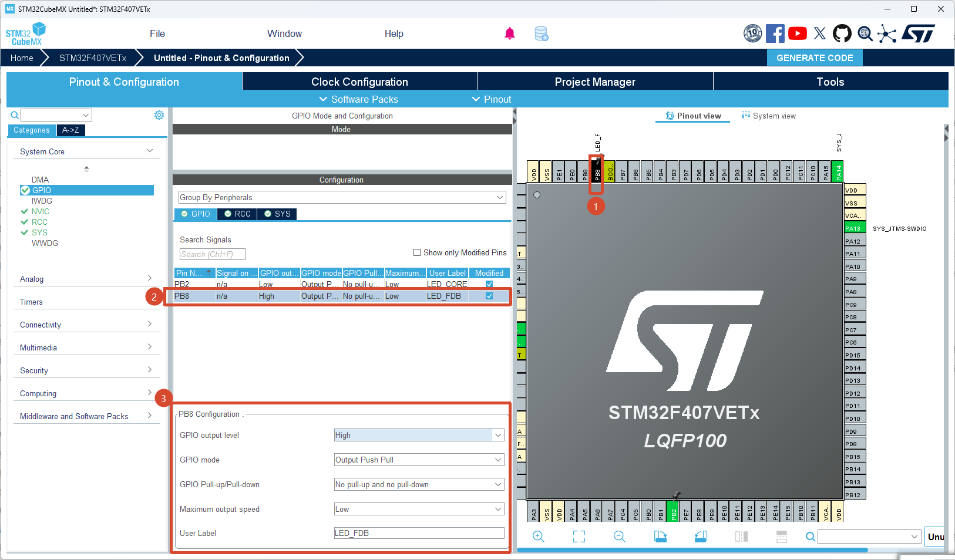Select the PB8 pin on the chip
955x560 pixels.
(x=597, y=171)
